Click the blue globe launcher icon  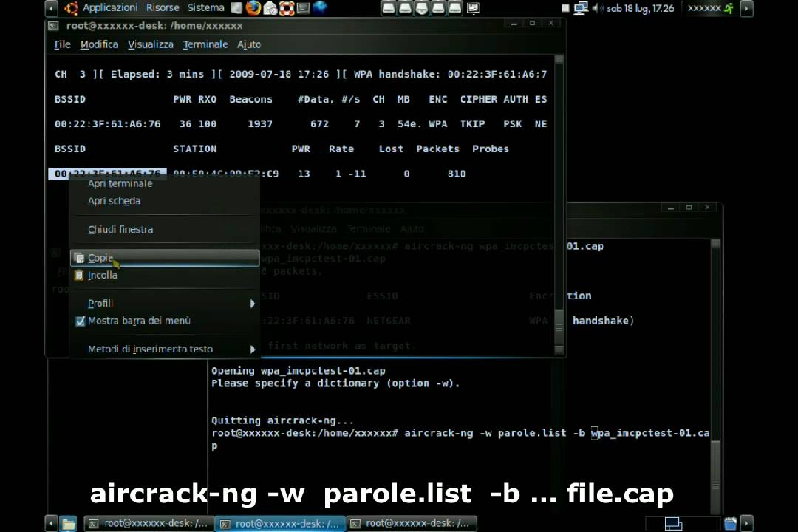click(x=320, y=7)
